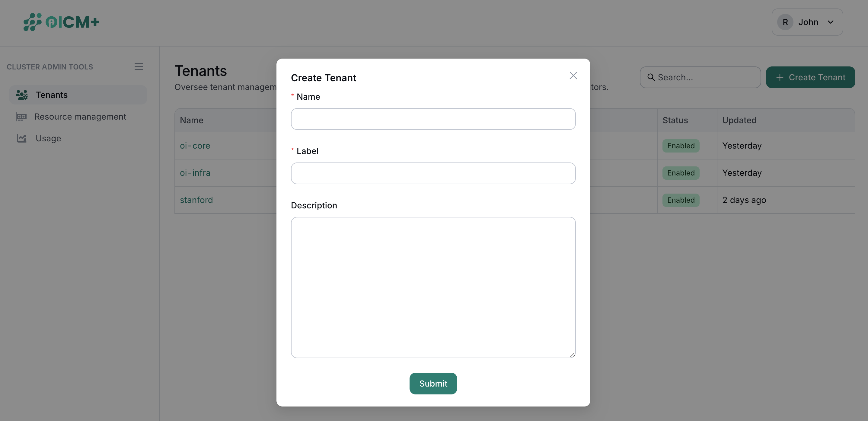Click inside the Label input field
The image size is (868, 421).
coord(433,173)
